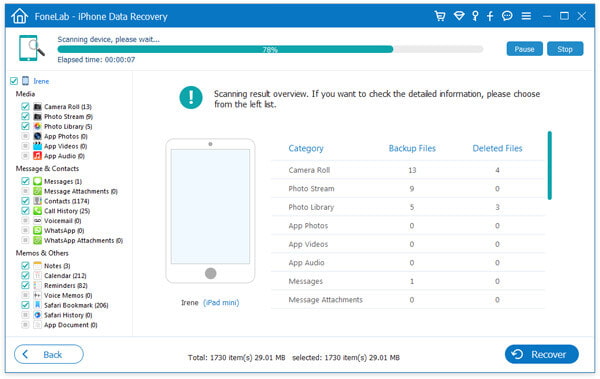600x379 pixels.
Task: Open the Facebook share icon
Action: coord(490,16)
